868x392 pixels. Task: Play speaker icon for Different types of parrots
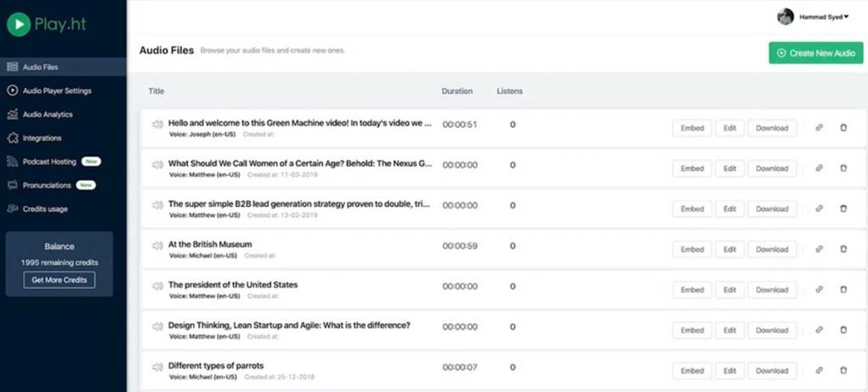click(157, 367)
